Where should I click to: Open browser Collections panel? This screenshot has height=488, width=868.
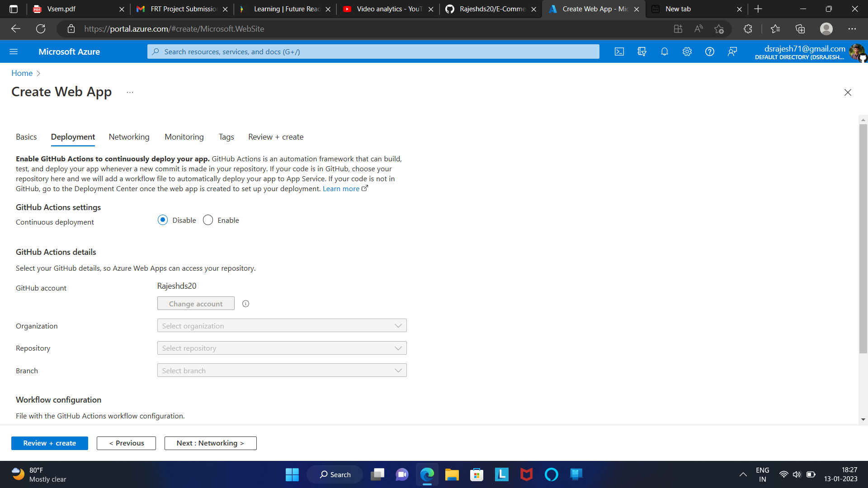(800, 28)
